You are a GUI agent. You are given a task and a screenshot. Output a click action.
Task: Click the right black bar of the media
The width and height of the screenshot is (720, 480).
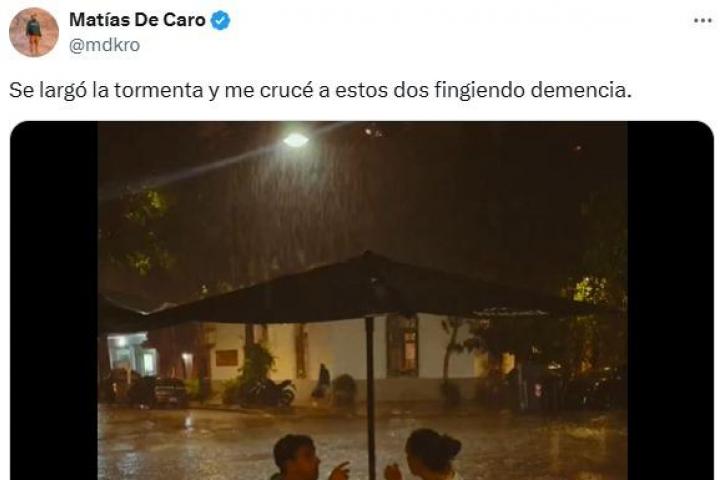click(670, 301)
